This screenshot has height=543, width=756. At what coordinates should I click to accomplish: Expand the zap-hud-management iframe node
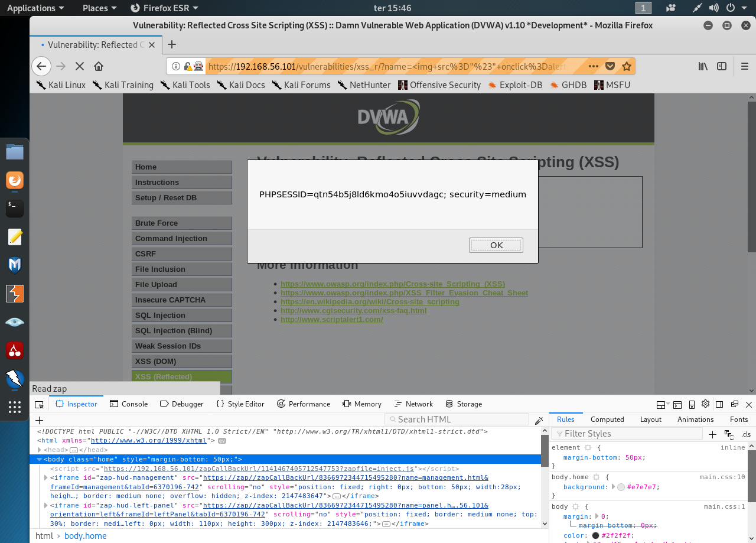click(x=46, y=477)
